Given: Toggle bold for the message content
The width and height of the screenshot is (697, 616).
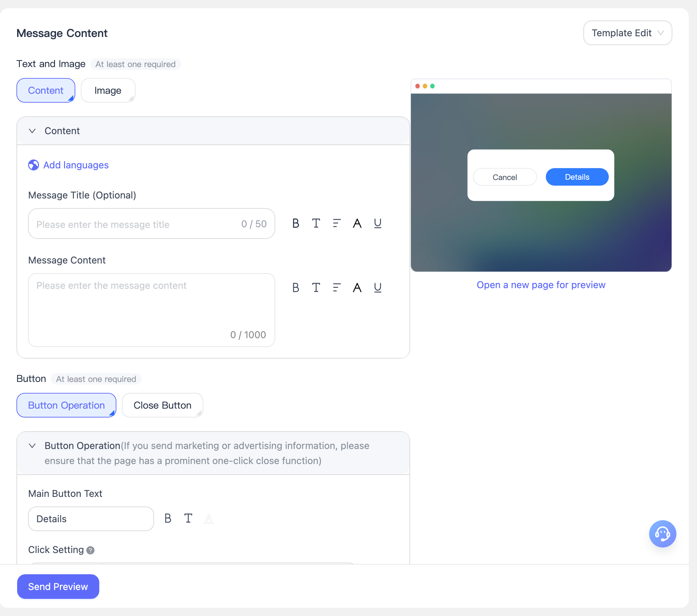Looking at the screenshot, I should 296,287.
